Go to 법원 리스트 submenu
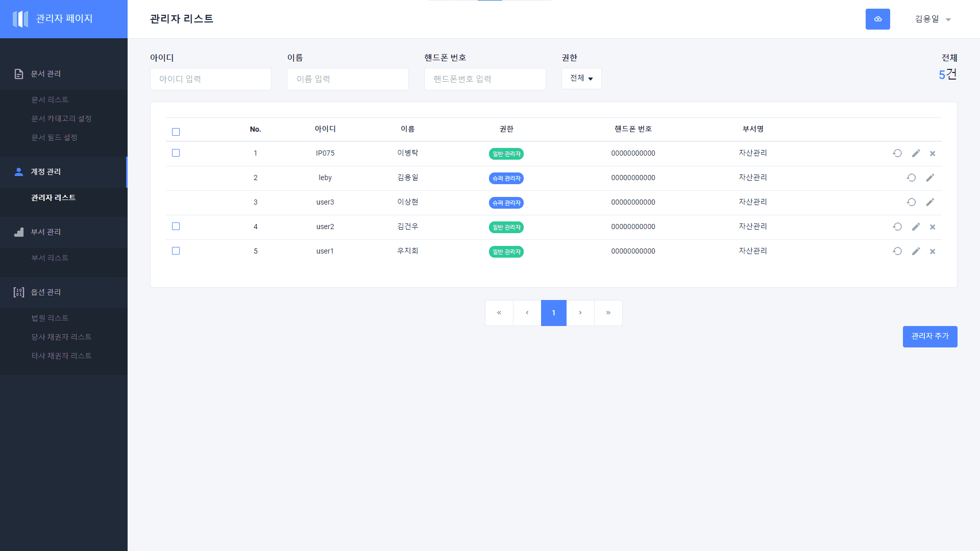Viewport: 980px width, 551px height. [x=50, y=318]
